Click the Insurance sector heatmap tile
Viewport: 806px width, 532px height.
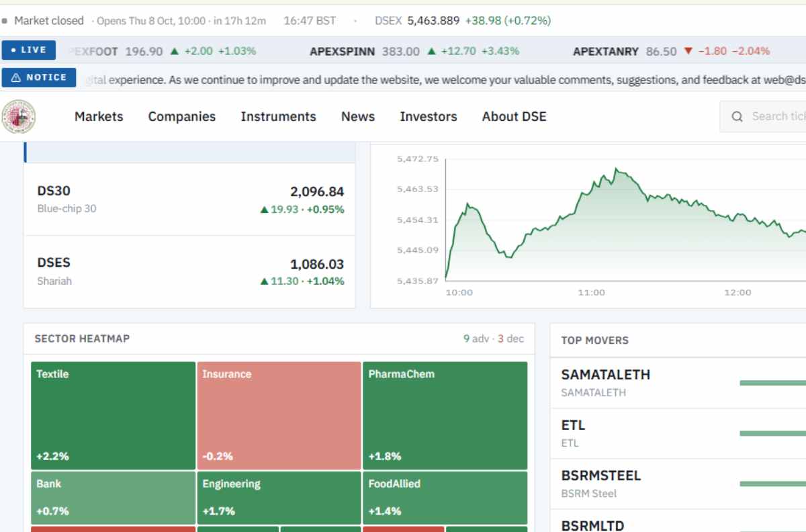pos(279,416)
